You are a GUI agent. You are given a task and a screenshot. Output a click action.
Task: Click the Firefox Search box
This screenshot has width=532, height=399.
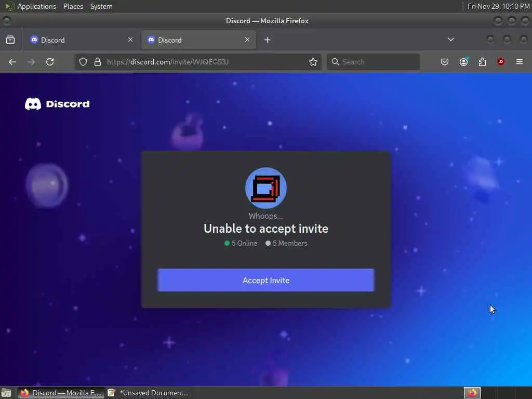tap(373, 62)
